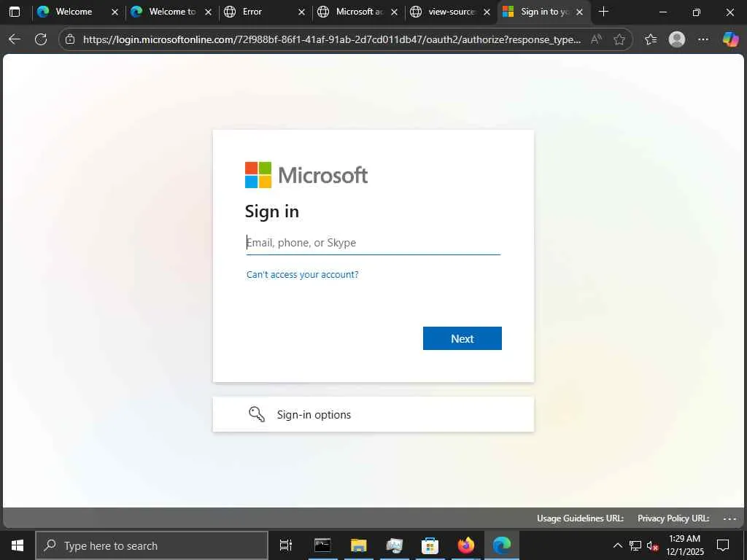Image resolution: width=747 pixels, height=560 pixels.
Task: Click the Next button
Action: click(x=462, y=338)
